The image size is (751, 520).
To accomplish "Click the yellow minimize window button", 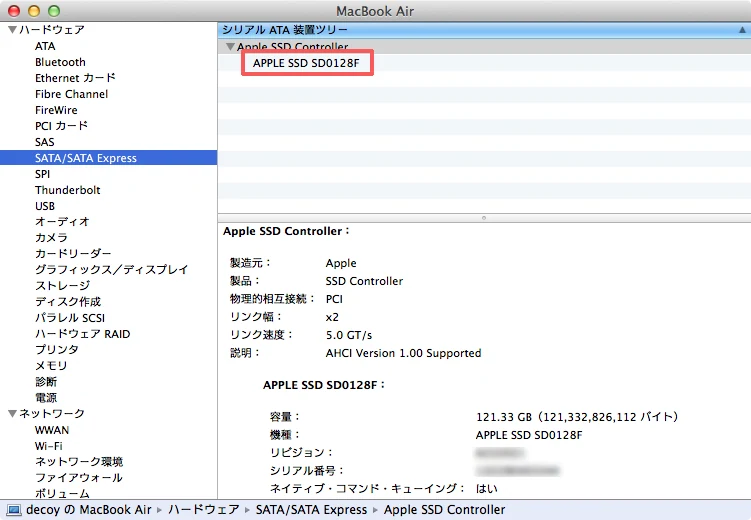I will point(34,11).
